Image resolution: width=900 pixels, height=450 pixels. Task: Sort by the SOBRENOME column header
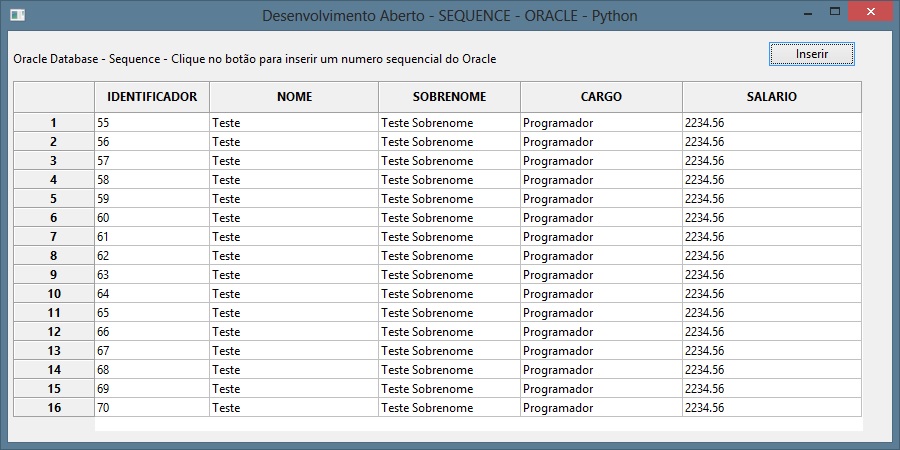pos(449,97)
